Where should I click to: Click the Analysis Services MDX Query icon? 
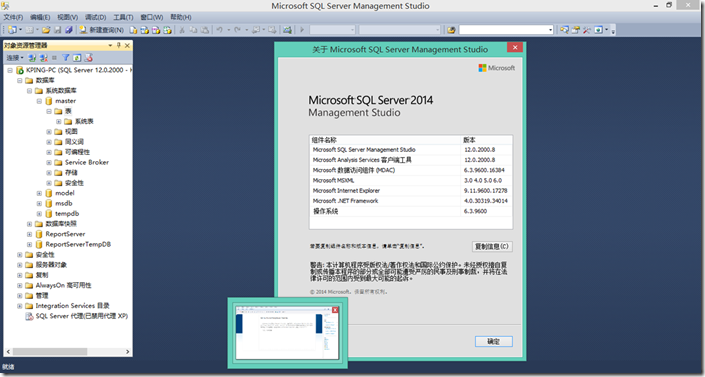[144, 30]
